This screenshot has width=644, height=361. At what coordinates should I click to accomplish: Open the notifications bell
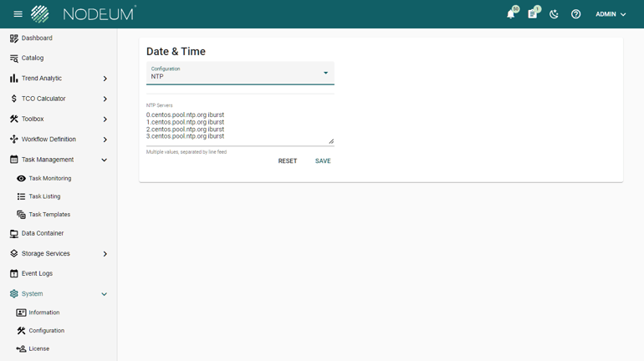510,14
